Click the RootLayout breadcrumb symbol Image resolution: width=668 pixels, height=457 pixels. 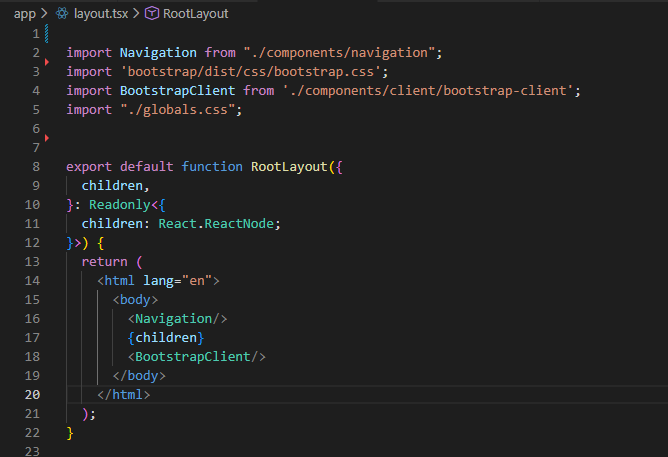coord(196,14)
